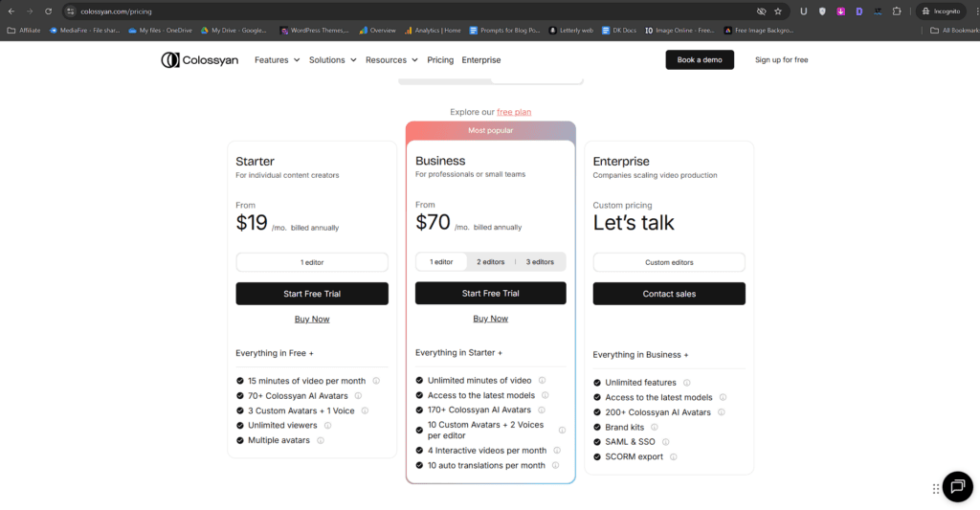Info icon beside 10 Custom Avatars + 2 Voices
980x510 pixels.
pyautogui.click(x=562, y=430)
